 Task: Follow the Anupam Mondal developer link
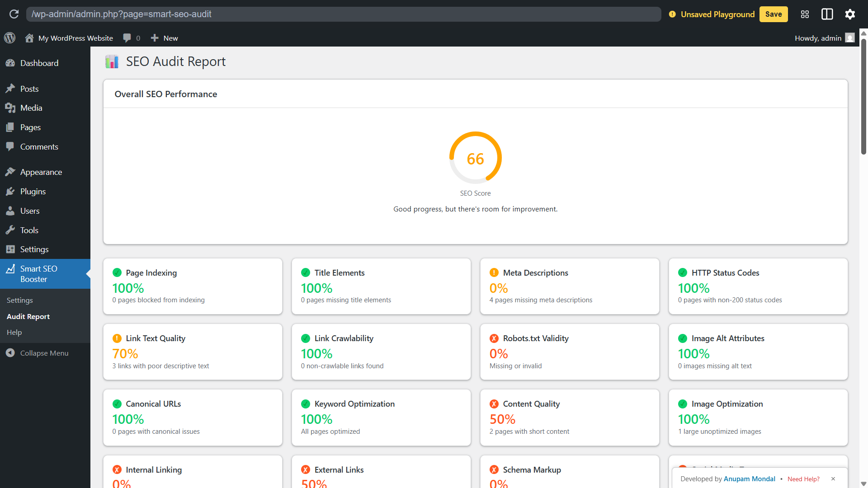tap(750, 479)
